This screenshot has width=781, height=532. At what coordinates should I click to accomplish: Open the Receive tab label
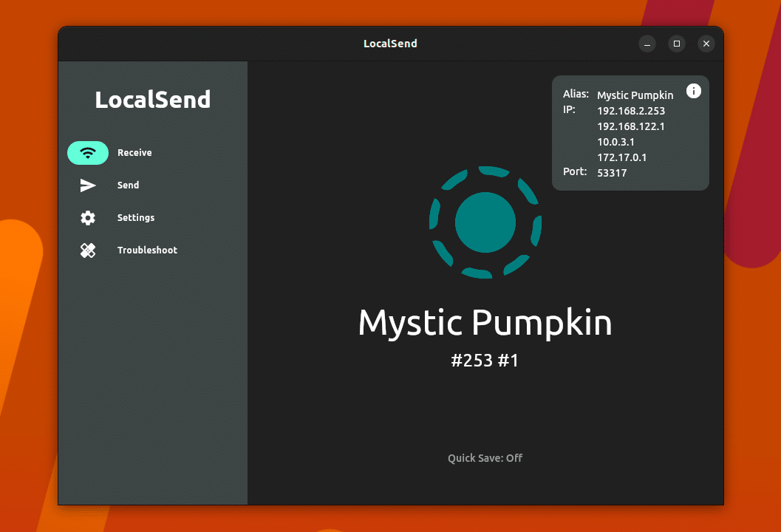134,153
